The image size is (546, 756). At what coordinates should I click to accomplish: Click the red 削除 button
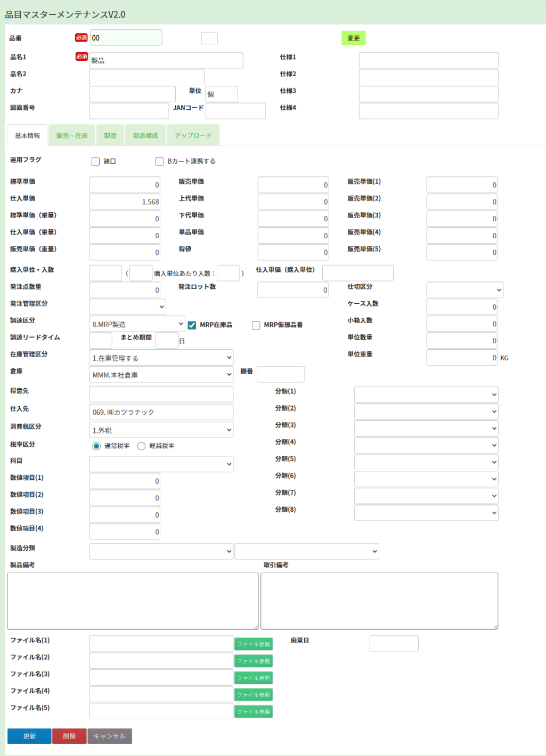pos(69,736)
